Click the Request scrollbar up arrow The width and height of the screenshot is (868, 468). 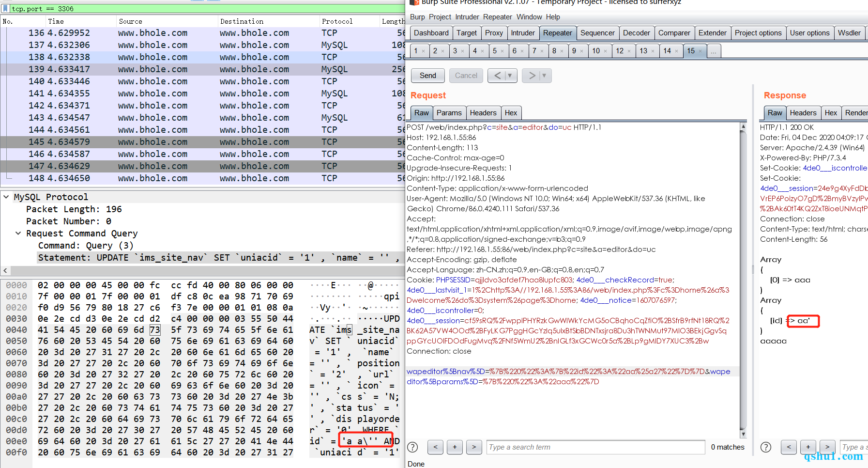pyautogui.click(x=743, y=126)
